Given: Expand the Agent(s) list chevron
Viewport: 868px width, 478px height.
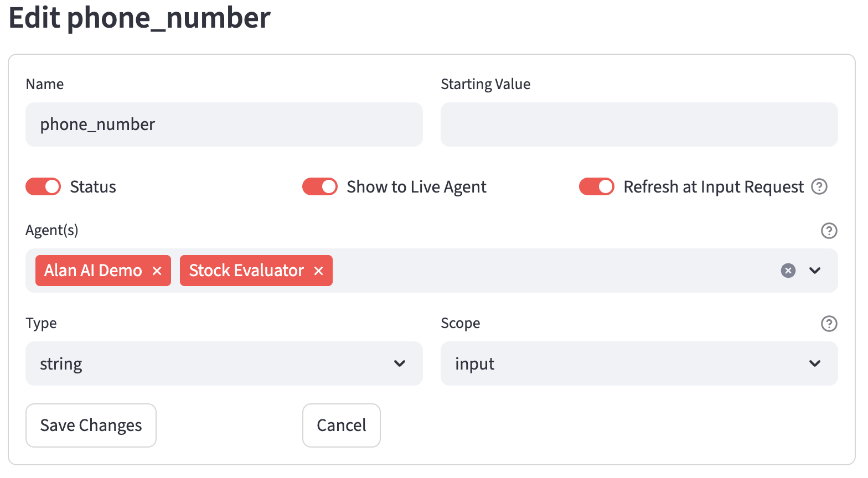Looking at the screenshot, I should [815, 271].
